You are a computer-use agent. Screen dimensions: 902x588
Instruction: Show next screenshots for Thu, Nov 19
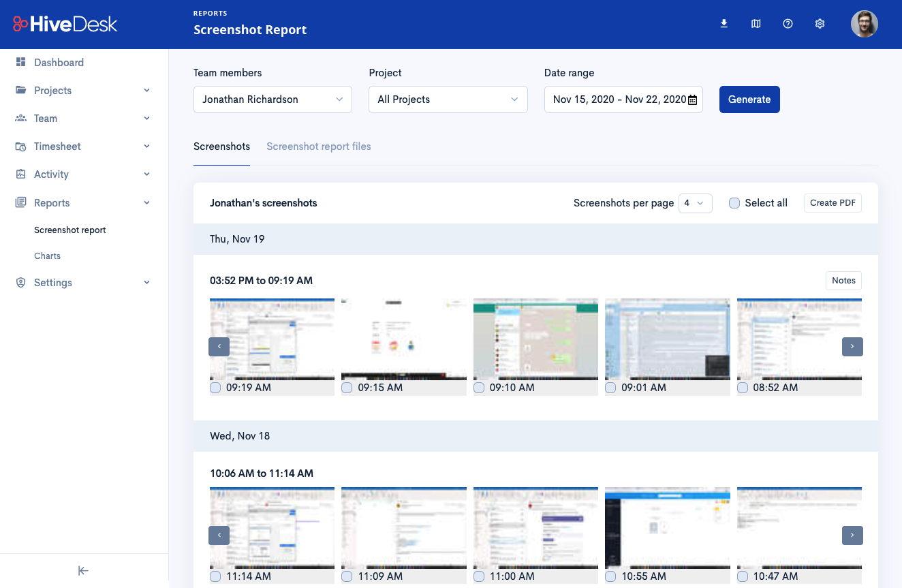click(852, 347)
